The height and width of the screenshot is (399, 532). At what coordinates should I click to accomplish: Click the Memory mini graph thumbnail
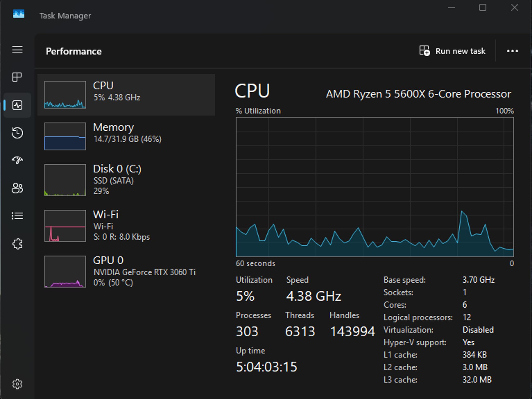click(x=65, y=136)
